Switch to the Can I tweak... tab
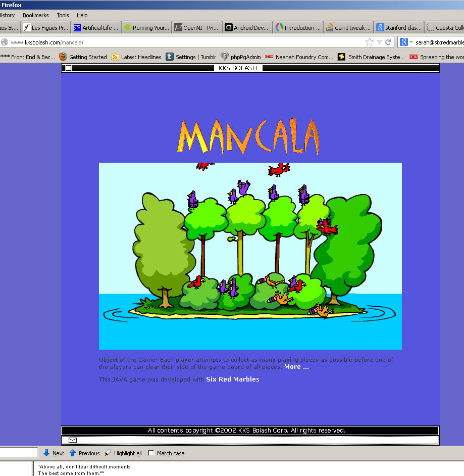The height and width of the screenshot is (476, 464). [348, 28]
